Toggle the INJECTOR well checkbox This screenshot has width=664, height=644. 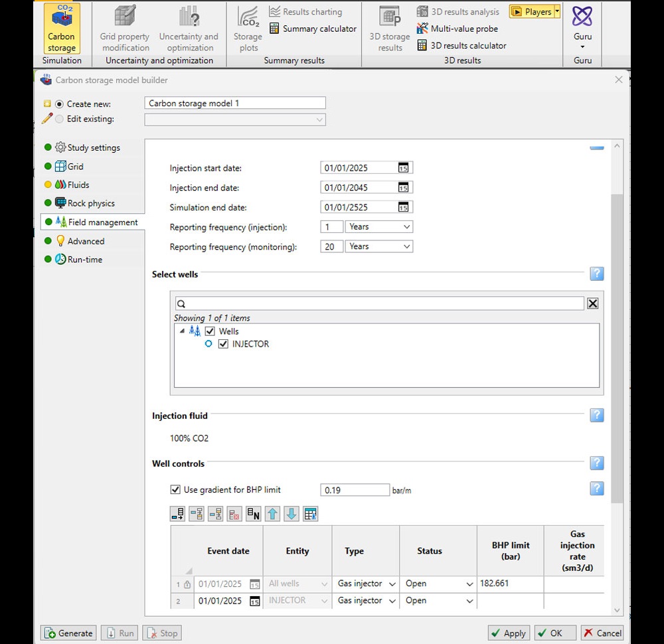223,344
